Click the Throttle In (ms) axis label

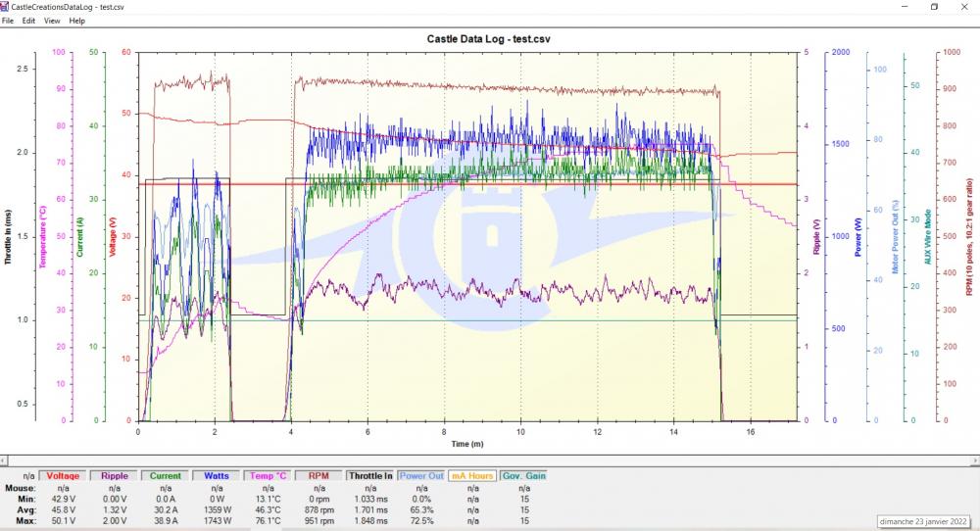pos(8,237)
